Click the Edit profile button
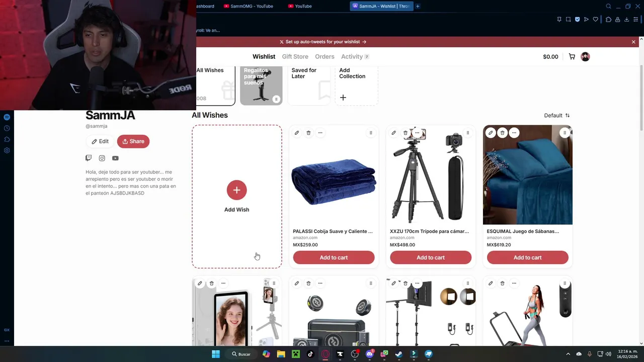 click(x=100, y=141)
